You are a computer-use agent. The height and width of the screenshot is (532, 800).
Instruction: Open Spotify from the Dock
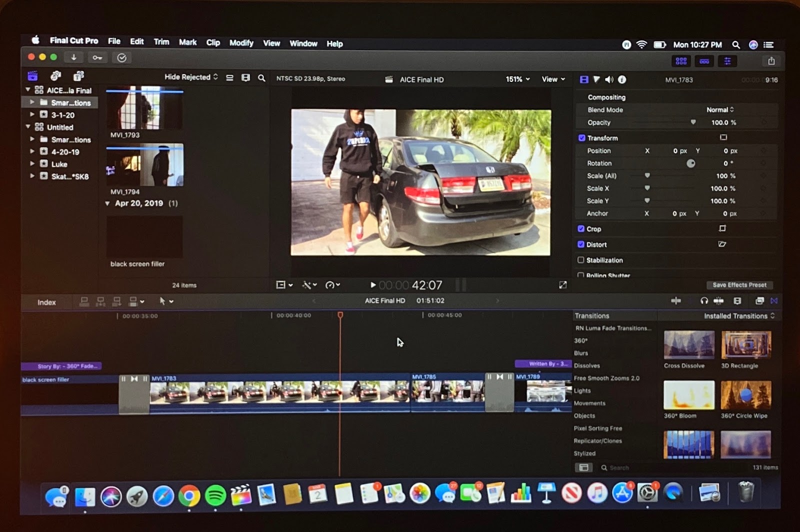pyautogui.click(x=215, y=496)
